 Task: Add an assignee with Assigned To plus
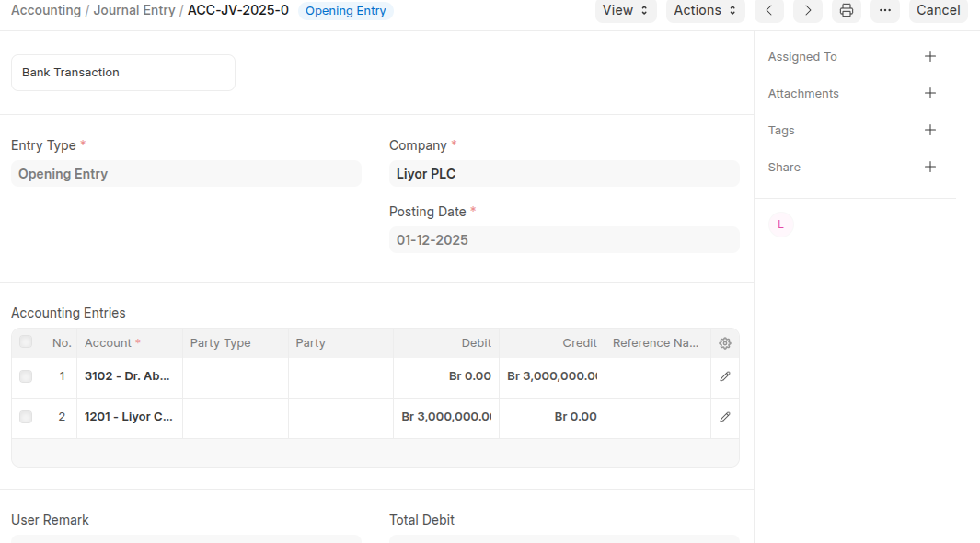(x=929, y=56)
